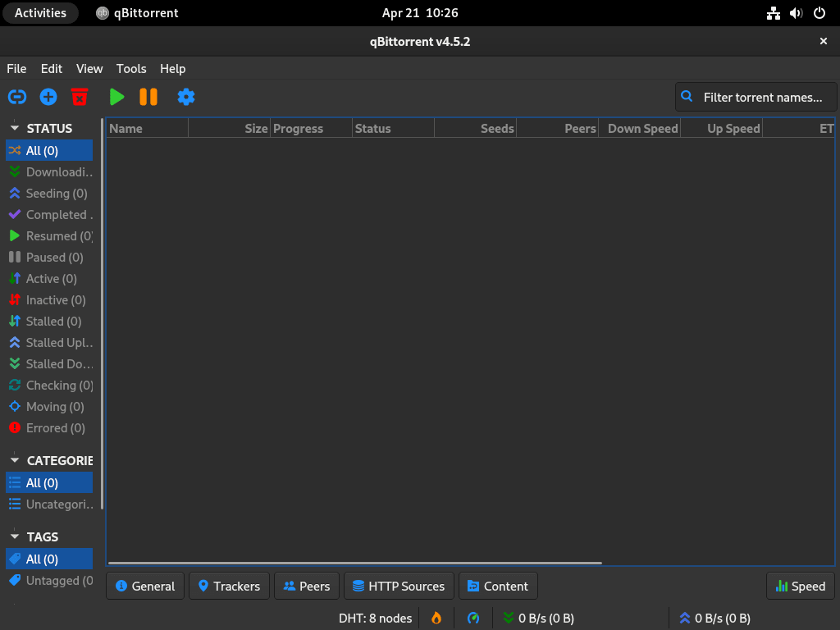Switch to the Trackers tab
This screenshot has height=630, width=840.
coord(229,586)
